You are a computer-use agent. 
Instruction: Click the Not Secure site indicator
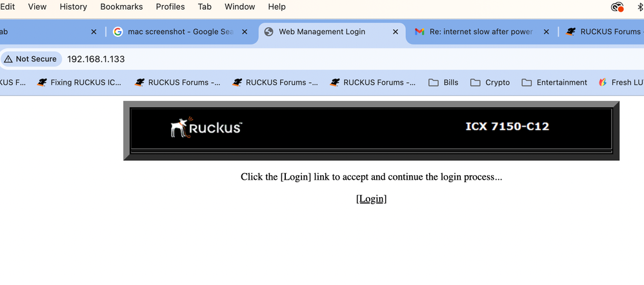(30, 59)
